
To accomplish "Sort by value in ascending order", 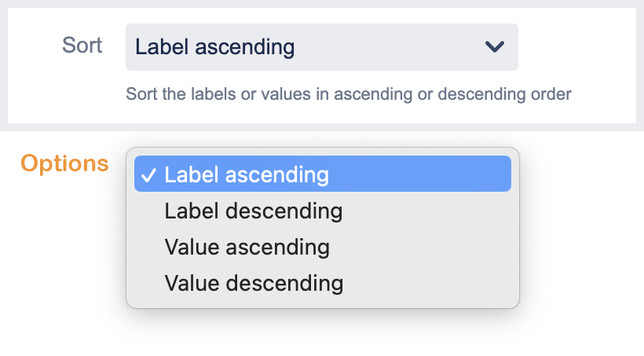I will [x=247, y=247].
